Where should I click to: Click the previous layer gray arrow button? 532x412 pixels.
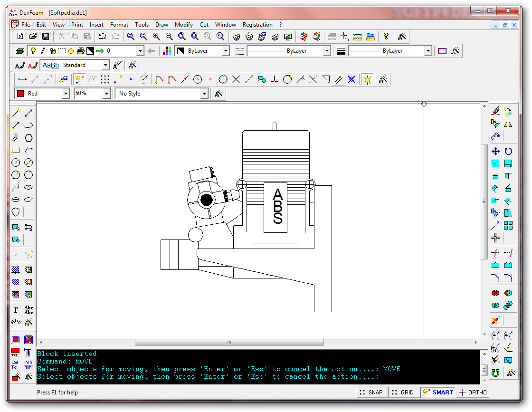(x=152, y=51)
